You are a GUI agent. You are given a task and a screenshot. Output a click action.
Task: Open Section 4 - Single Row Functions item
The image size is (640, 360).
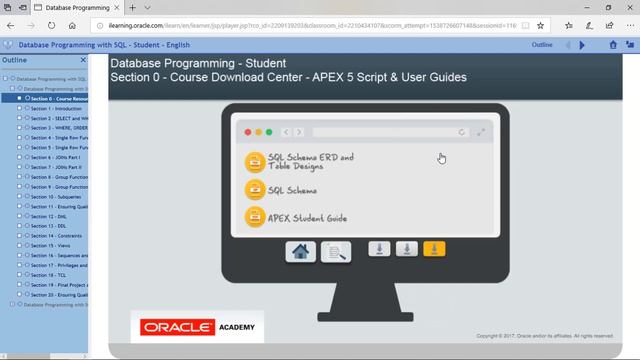(x=59, y=138)
